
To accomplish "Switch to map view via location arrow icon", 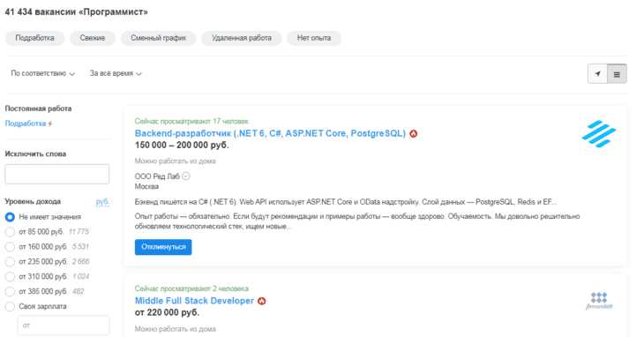I will pyautogui.click(x=597, y=74).
